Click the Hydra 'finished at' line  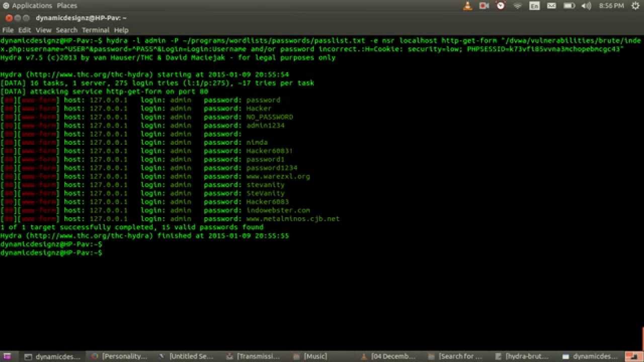coord(144,236)
